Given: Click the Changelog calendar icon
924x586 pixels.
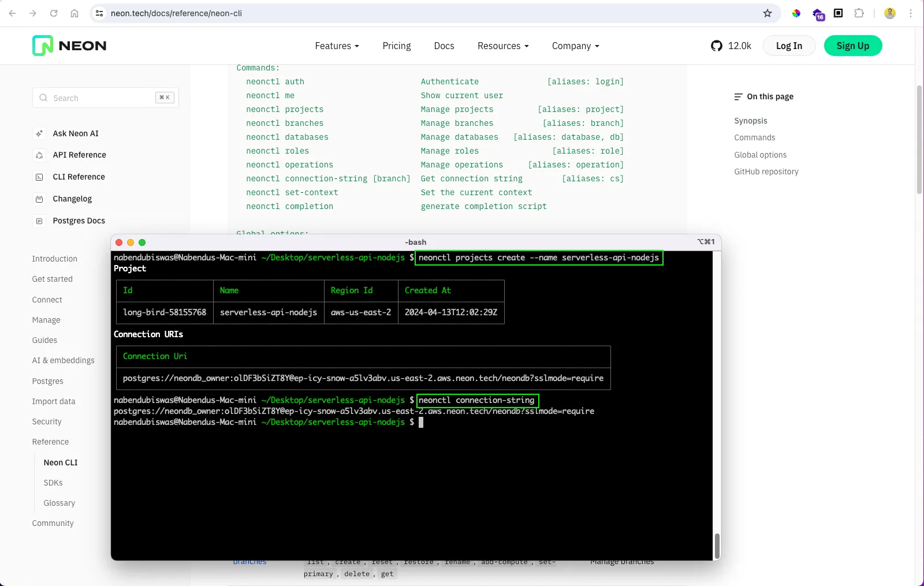Looking at the screenshot, I should click(x=39, y=199).
